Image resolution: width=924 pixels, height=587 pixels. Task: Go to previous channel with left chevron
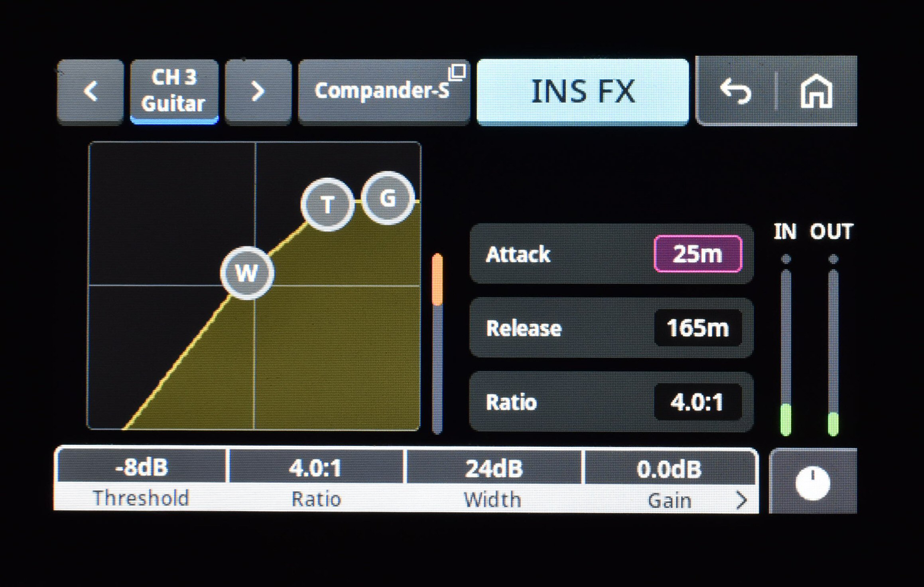pos(91,92)
